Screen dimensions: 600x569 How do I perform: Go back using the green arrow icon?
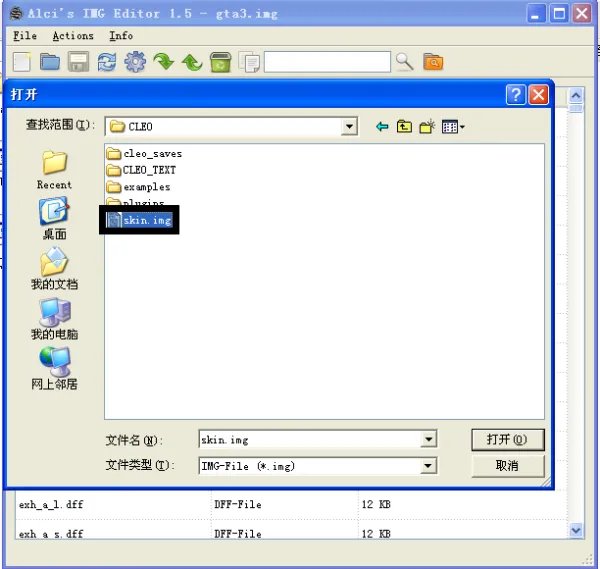coord(382,127)
